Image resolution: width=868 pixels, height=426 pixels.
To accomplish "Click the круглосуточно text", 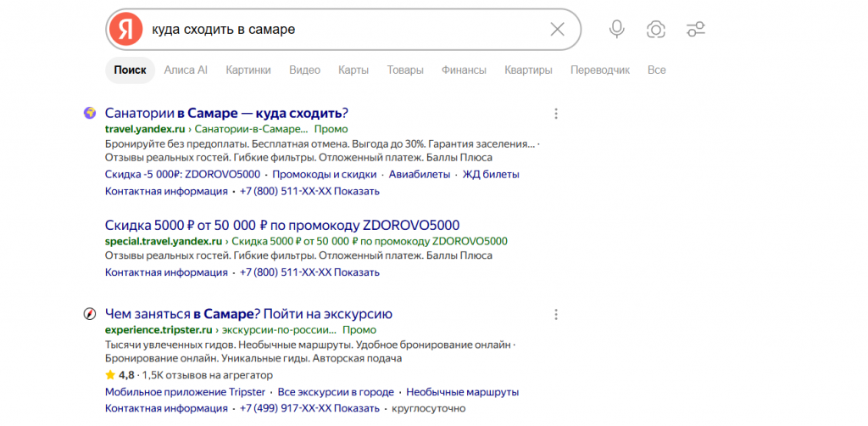I will pyautogui.click(x=428, y=409).
